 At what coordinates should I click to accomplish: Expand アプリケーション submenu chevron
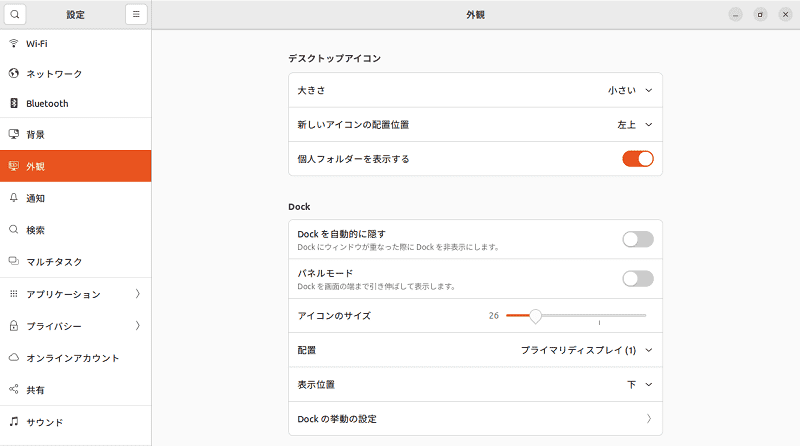(x=137, y=294)
